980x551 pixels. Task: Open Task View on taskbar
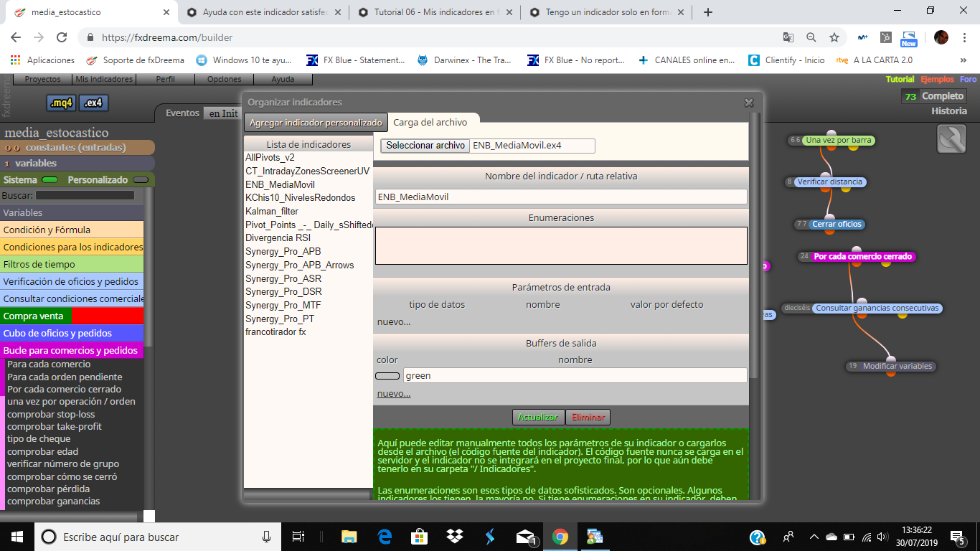tap(299, 537)
